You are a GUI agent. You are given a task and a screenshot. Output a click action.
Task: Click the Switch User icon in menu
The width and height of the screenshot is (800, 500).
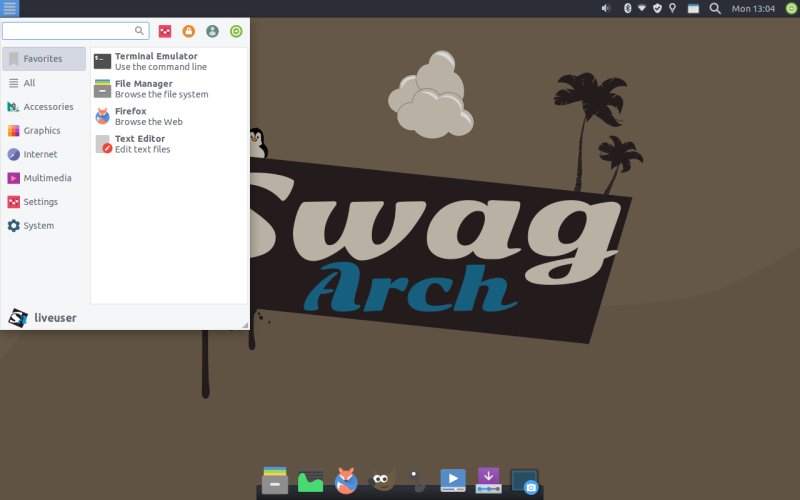(212, 31)
